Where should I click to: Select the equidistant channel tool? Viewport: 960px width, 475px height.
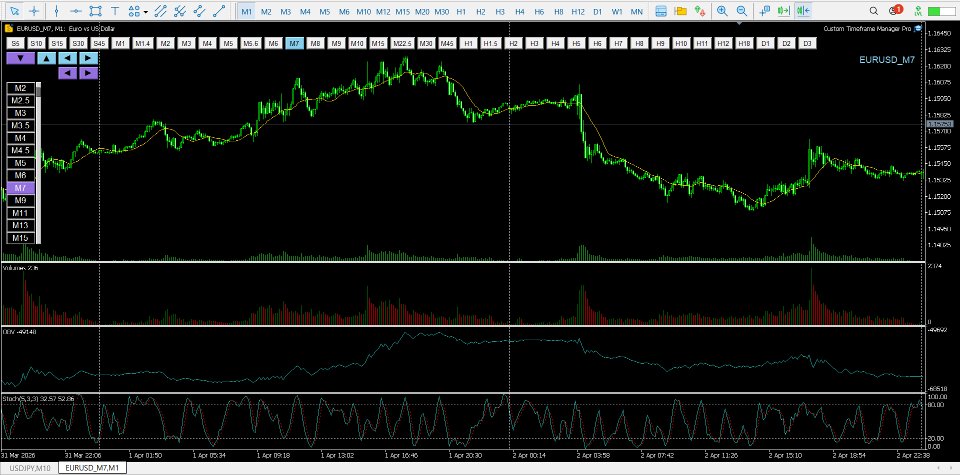(160, 11)
